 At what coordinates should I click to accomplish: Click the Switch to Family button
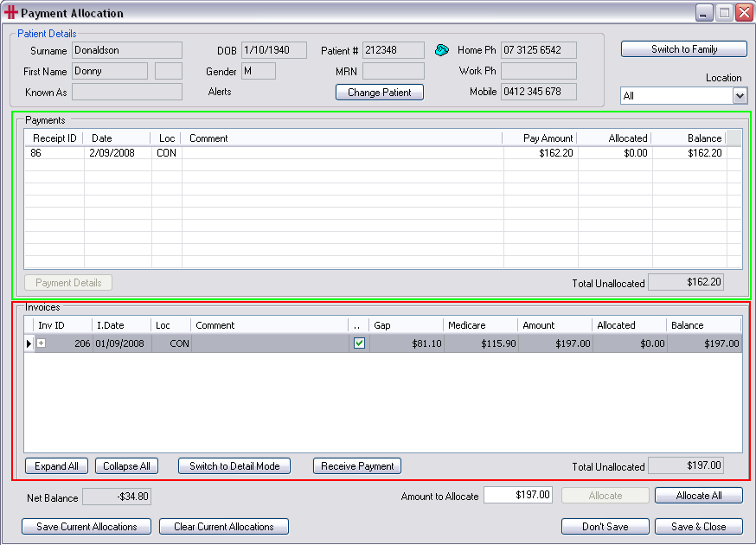(684, 49)
